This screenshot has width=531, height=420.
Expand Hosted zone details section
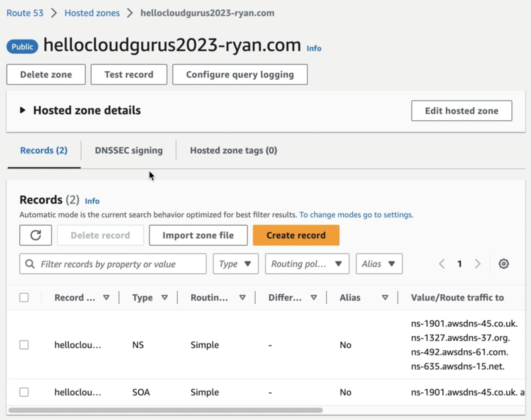tap(23, 110)
